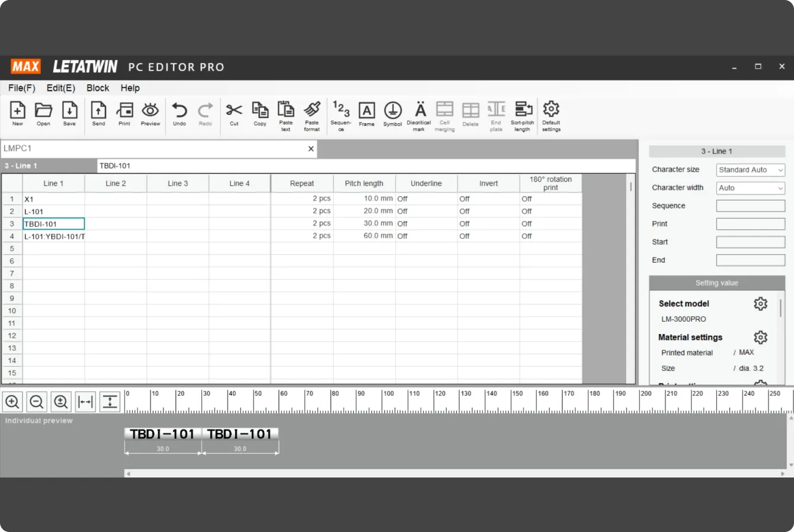Save the document with Save icon
Screen dimensions: 794x532
(69, 113)
